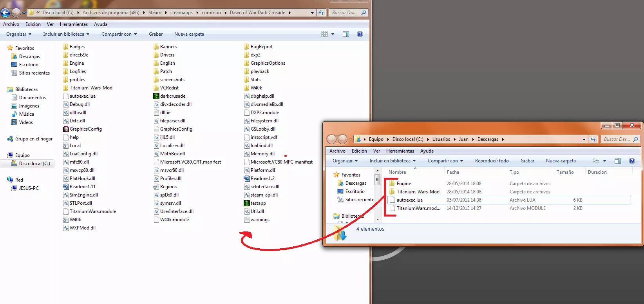Open the Herramientas menu in Dark Crusade window
This screenshot has width=644, height=304.
74,24
